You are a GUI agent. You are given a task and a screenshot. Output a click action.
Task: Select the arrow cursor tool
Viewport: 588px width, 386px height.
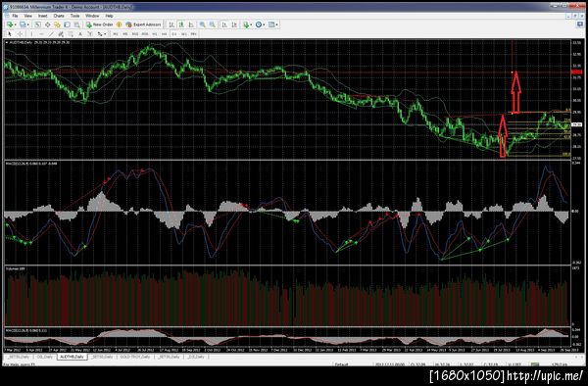coord(10,34)
